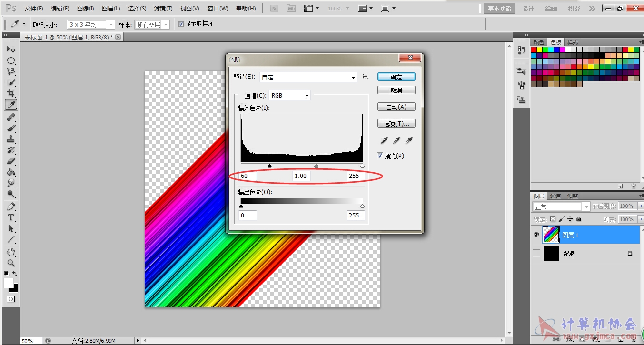
Task: Click the 选项(T)... button
Action: 396,124
